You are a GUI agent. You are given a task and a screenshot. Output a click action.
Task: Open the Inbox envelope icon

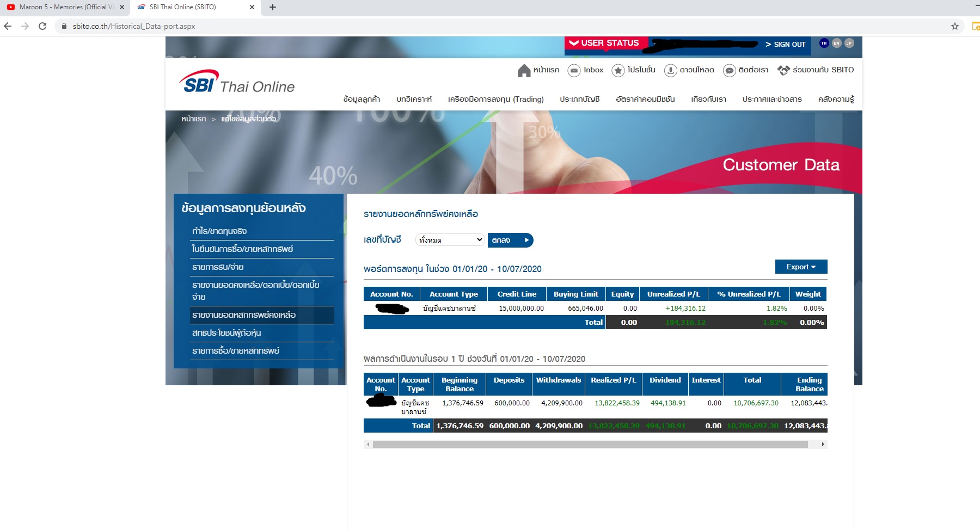(574, 71)
